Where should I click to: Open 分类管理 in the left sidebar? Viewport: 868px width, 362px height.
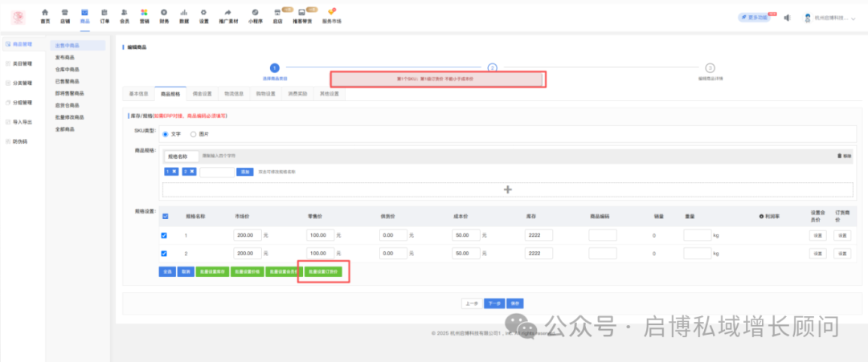pyautogui.click(x=23, y=83)
